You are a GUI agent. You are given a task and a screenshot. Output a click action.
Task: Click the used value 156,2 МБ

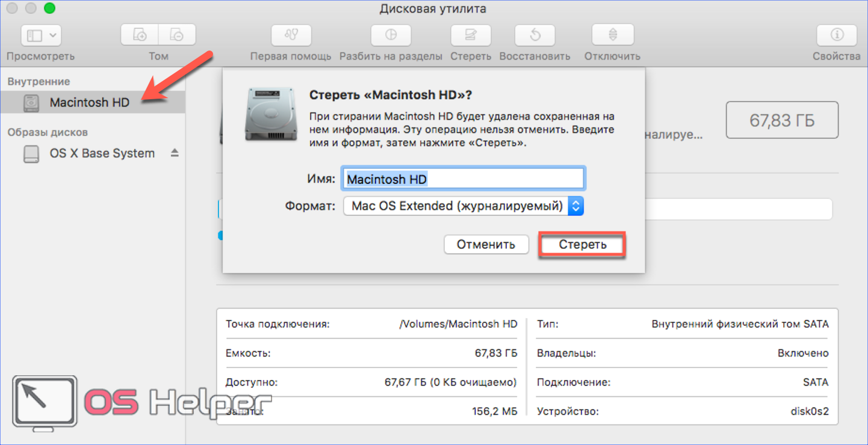pos(495,412)
